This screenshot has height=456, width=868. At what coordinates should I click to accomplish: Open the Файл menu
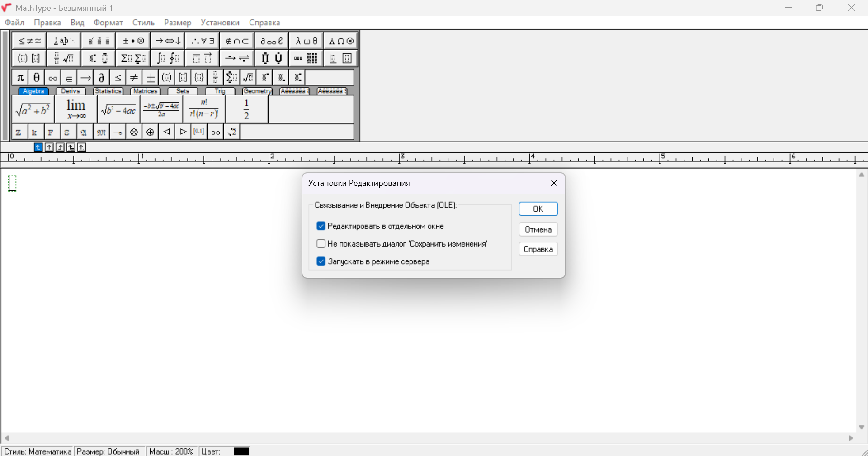pyautogui.click(x=14, y=23)
